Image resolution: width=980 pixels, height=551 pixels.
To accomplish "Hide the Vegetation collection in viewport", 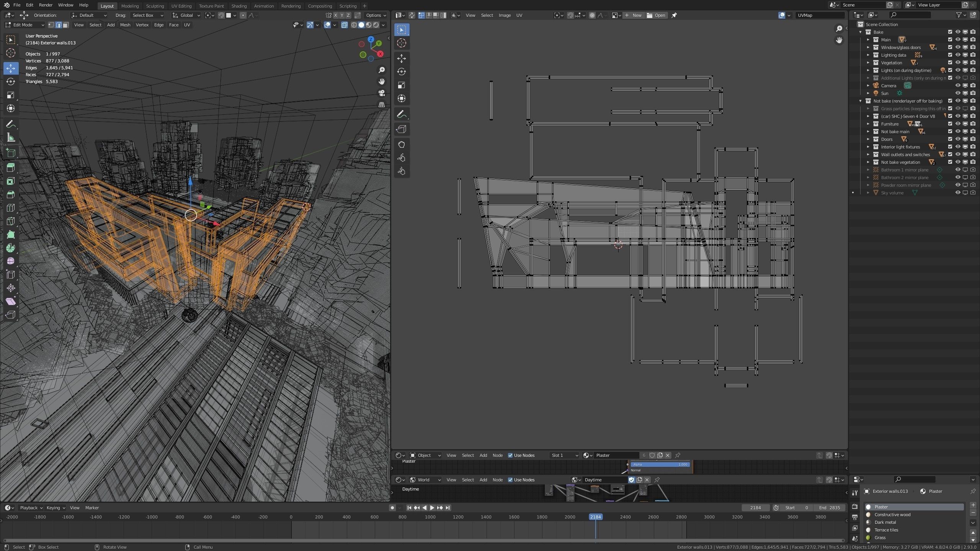I will [957, 62].
